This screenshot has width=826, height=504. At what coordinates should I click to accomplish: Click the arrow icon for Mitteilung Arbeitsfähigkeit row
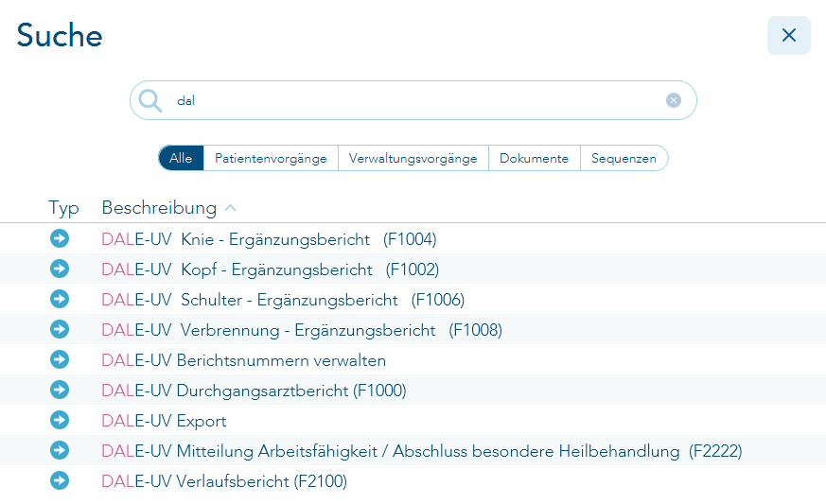point(60,450)
